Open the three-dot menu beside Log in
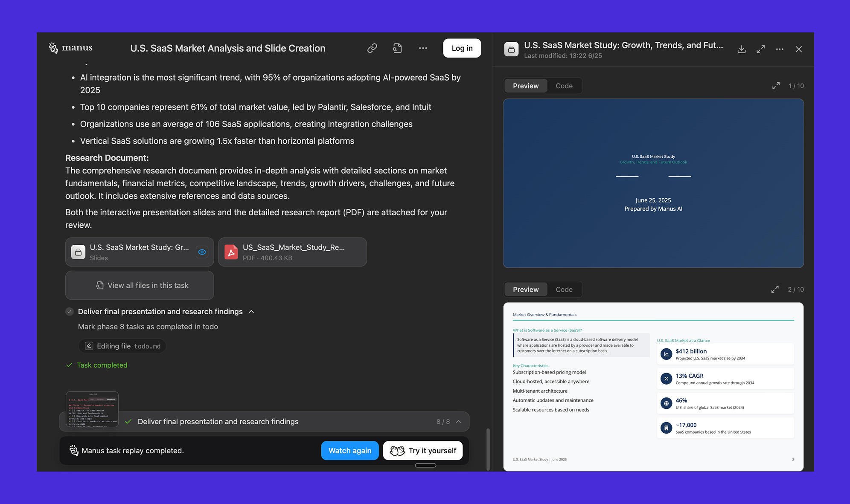The width and height of the screenshot is (850, 504). pyautogui.click(x=423, y=48)
